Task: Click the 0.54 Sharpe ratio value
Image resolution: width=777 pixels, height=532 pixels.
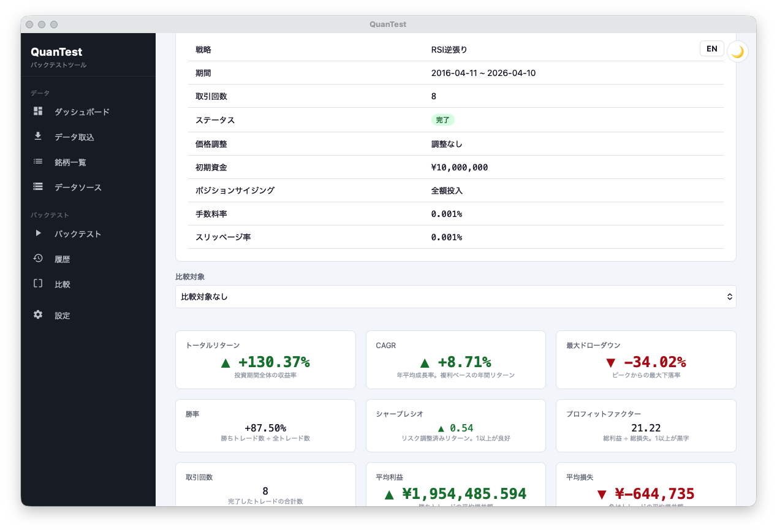Action: 461,428
